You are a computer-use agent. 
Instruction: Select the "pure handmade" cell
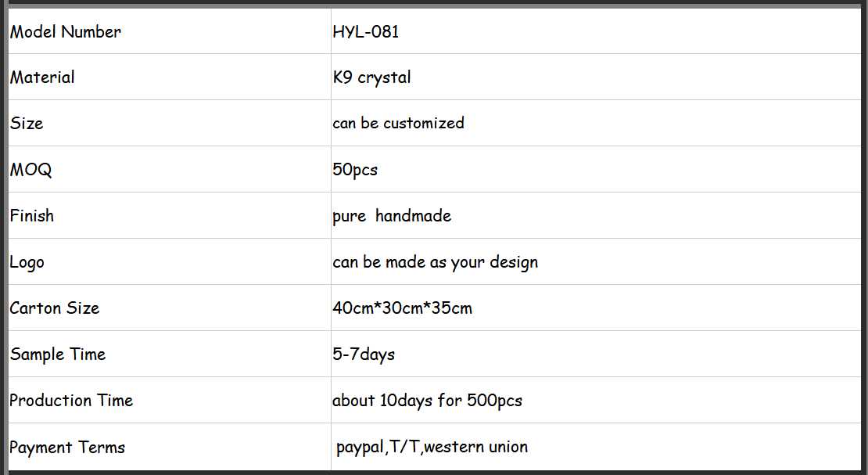coord(392,216)
